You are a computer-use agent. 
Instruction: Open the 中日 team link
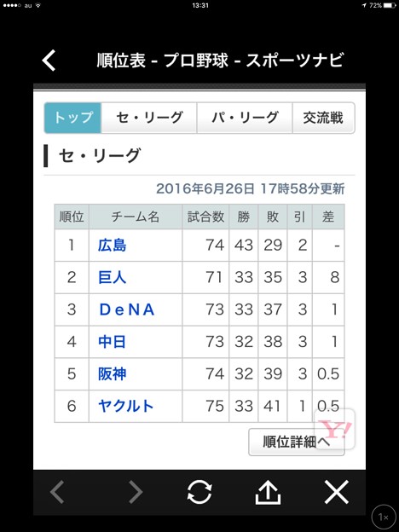coord(112,342)
